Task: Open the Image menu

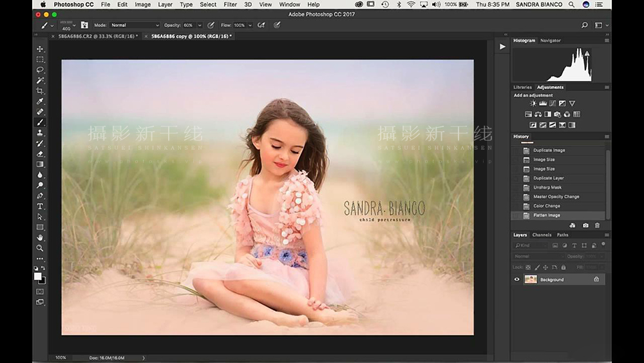Action: click(x=142, y=5)
